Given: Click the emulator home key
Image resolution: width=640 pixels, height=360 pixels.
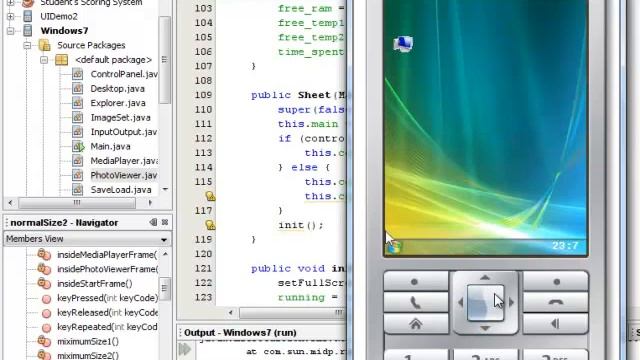Looking at the screenshot, I should click(x=415, y=324).
